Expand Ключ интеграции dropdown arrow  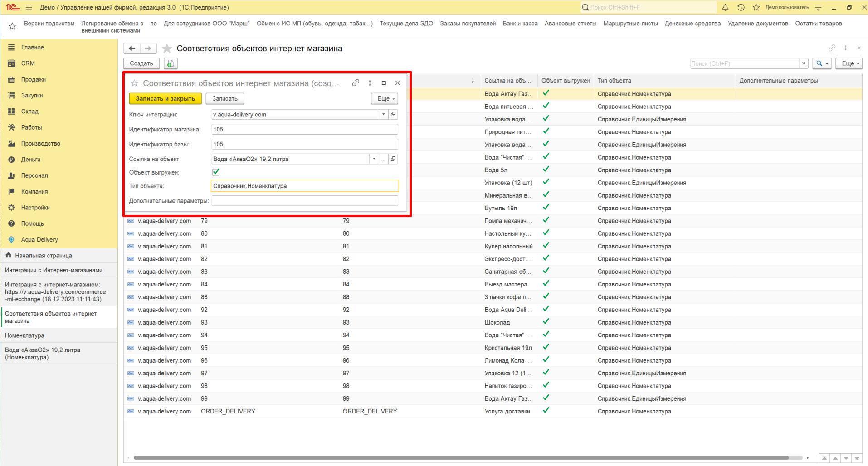coord(384,114)
